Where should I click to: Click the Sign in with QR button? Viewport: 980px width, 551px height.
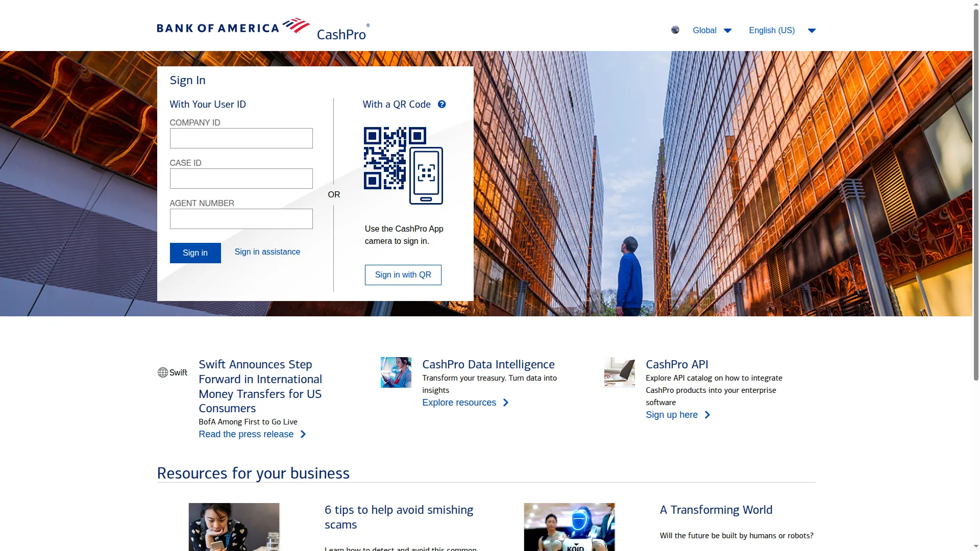(403, 275)
